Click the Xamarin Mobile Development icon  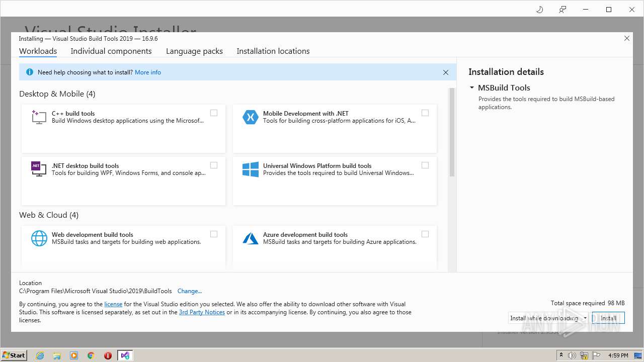250,117
